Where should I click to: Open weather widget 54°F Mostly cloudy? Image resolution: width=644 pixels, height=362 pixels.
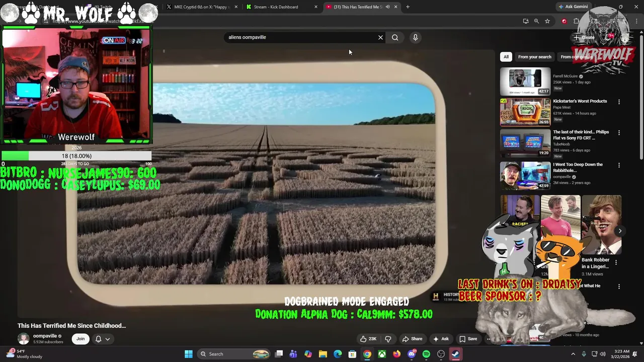coord(25,354)
